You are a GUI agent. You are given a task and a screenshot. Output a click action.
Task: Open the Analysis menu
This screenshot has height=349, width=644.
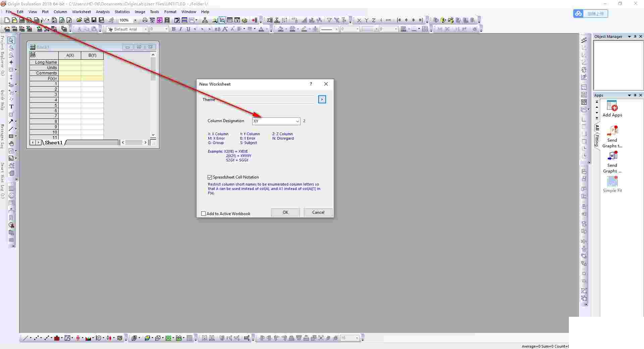103,12
